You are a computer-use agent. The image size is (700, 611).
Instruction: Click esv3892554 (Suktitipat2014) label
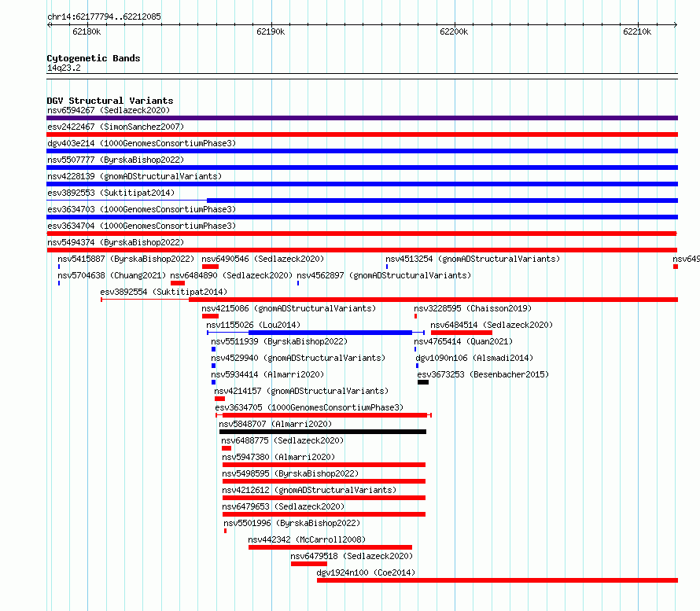tap(164, 292)
